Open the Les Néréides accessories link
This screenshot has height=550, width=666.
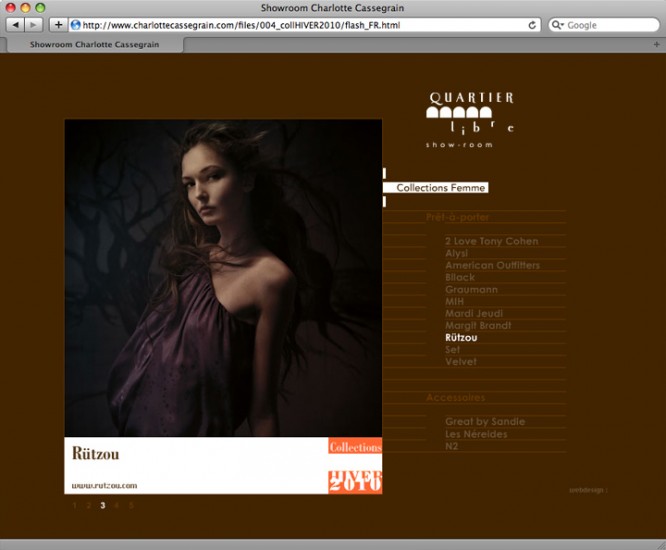coord(476,434)
